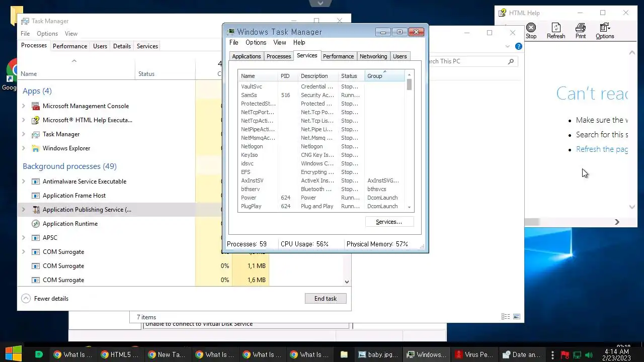Click volume icon in system tray
The image size is (644, 362).
coord(589,355)
